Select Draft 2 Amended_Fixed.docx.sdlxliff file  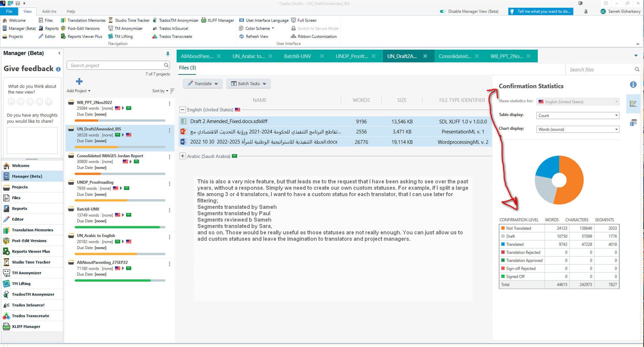335,121
